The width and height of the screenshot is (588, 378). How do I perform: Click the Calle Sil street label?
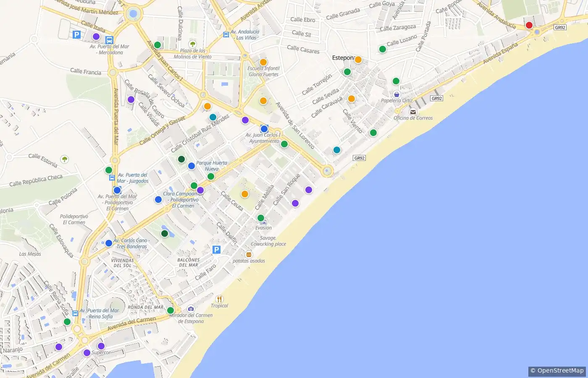302,34
